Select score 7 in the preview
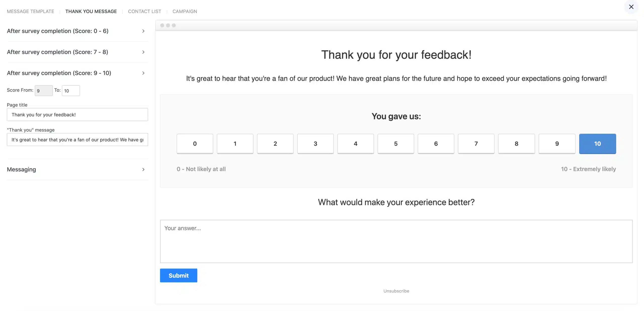Image resolution: width=644 pixels, height=311 pixels. click(x=476, y=144)
